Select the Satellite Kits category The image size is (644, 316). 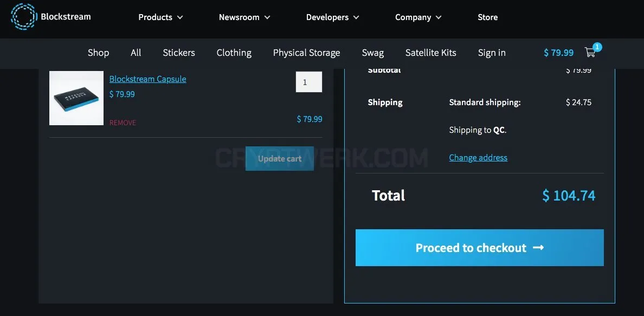coord(430,53)
